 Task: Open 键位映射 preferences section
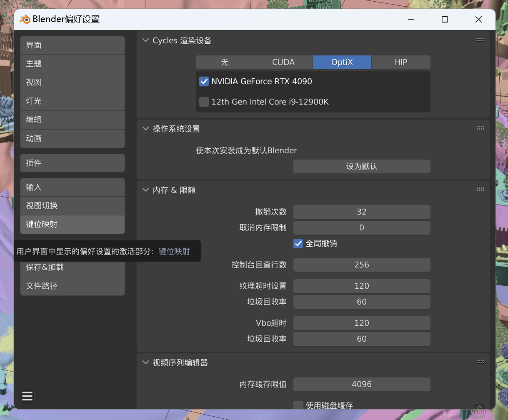[x=73, y=225]
